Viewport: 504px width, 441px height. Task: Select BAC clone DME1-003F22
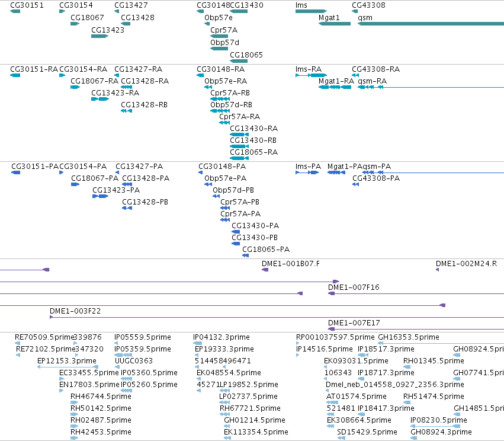point(277,318)
